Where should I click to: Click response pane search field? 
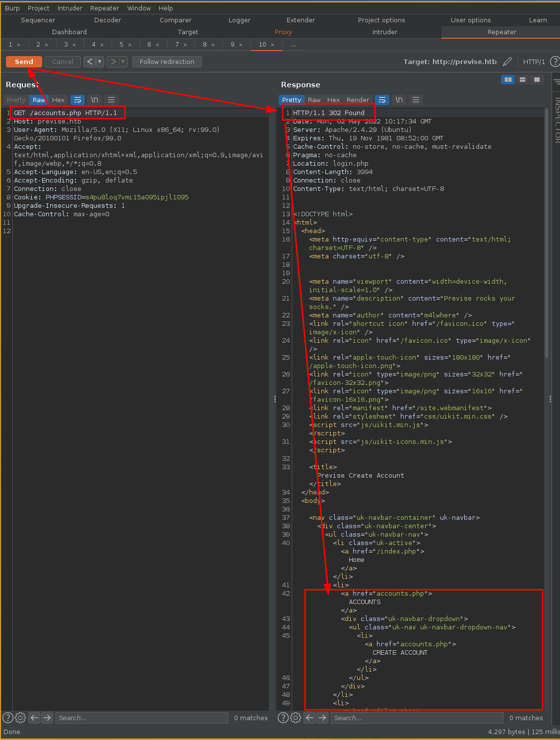tap(417, 718)
